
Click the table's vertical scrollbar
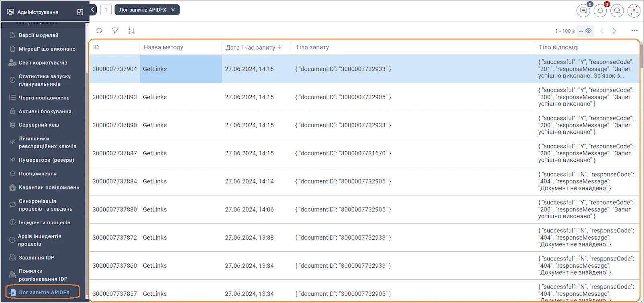[x=642, y=56]
